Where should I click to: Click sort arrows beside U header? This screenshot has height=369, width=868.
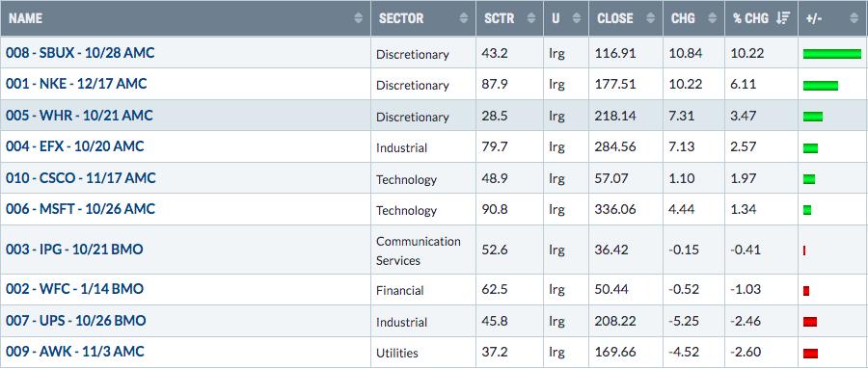[x=577, y=18]
